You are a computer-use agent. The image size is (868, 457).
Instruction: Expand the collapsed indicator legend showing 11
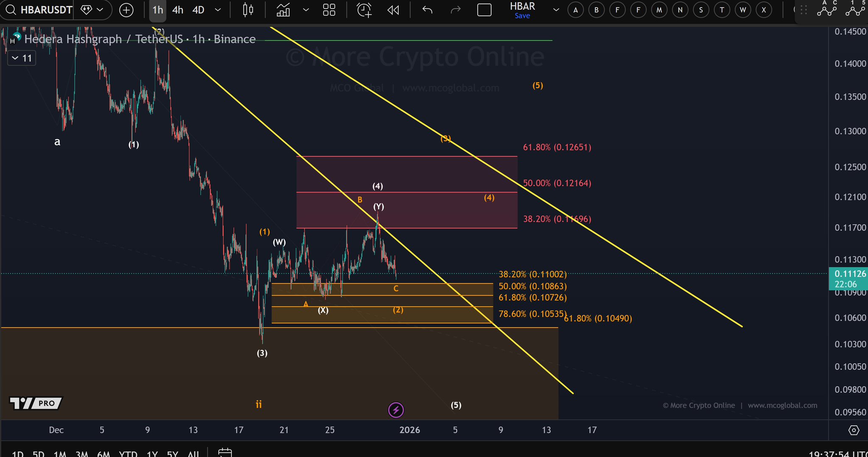click(x=22, y=58)
